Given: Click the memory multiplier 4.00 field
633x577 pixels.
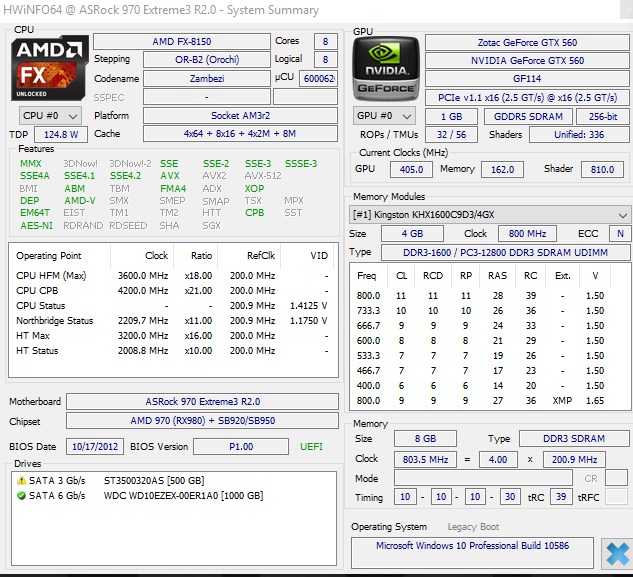Looking at the screenshot, I should [x=498, y=460].
